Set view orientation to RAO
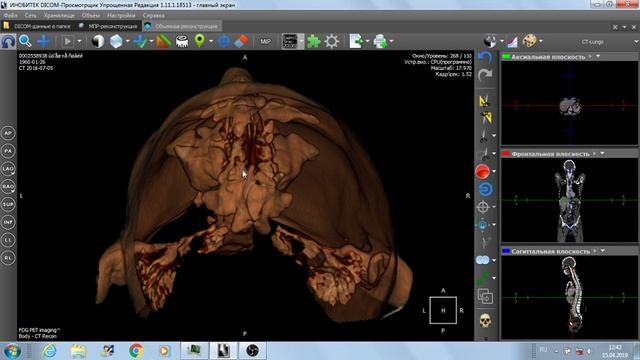Viewport: 640px width, 360px height. [x=8, y=187]
